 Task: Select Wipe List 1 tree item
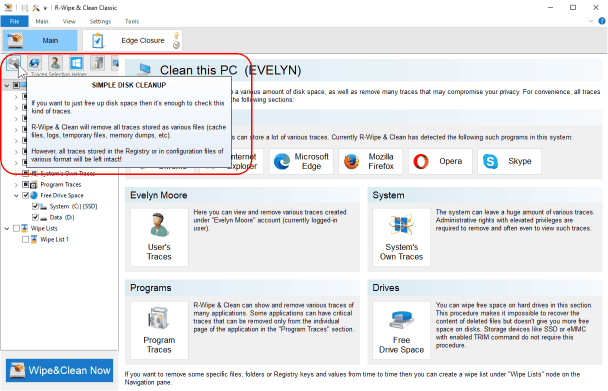pyautogui.click(x=55, y=239)
